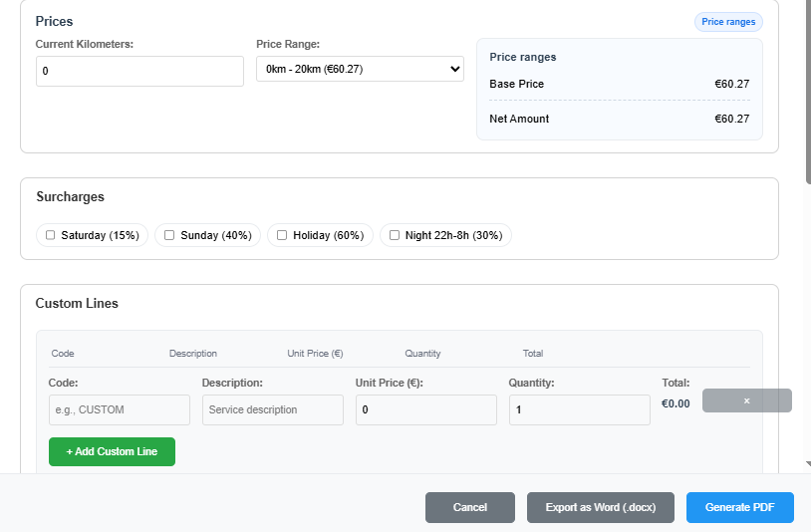Click the custom line Code field

pos(119,409)
